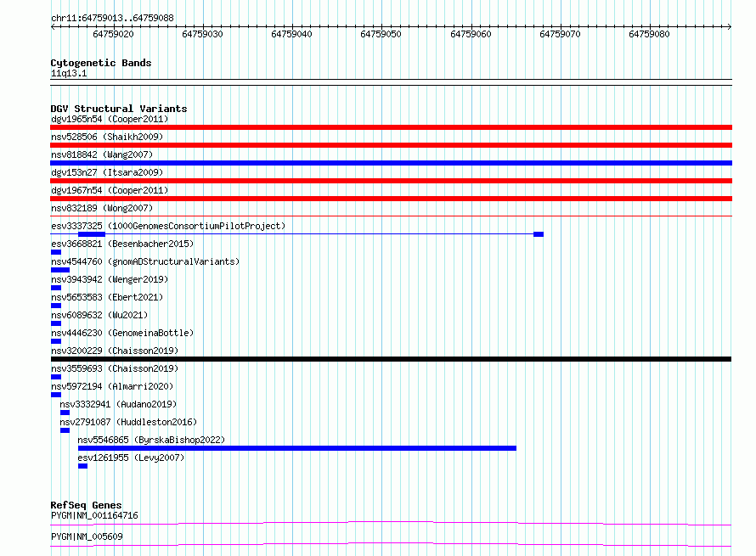
Task: Click the blue marker under nsv4544760
Action: click(x=60, y=270)
